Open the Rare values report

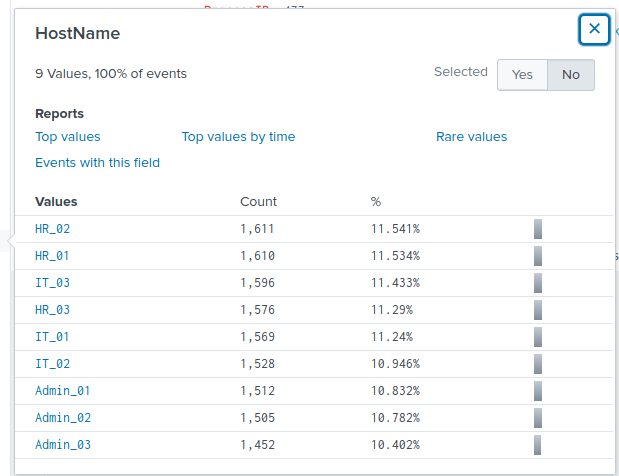[x=471, y=137]
